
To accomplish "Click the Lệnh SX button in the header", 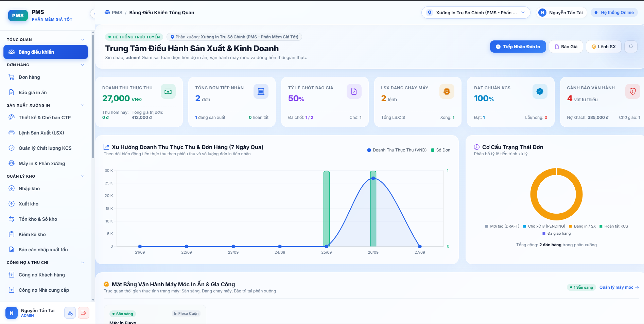I will click(604, 47).
